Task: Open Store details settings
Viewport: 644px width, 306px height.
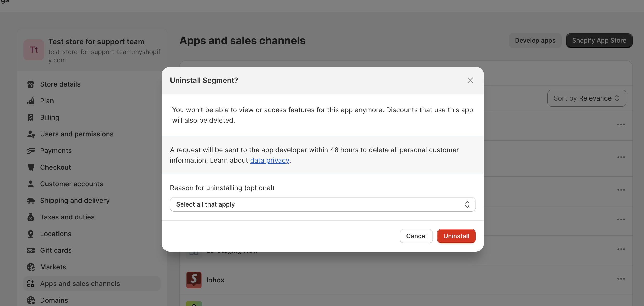Action: pos(92,84)
